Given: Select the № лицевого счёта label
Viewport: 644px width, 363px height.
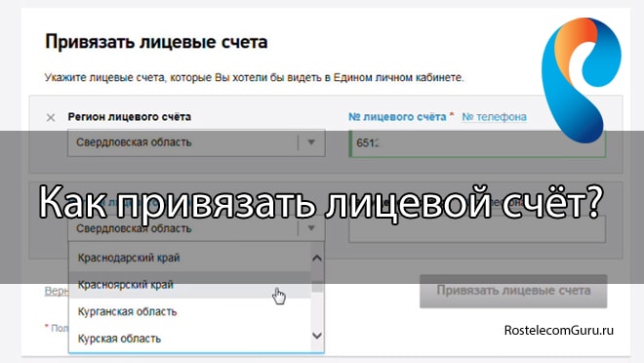Looking at the screenshot, I should 397,117.
